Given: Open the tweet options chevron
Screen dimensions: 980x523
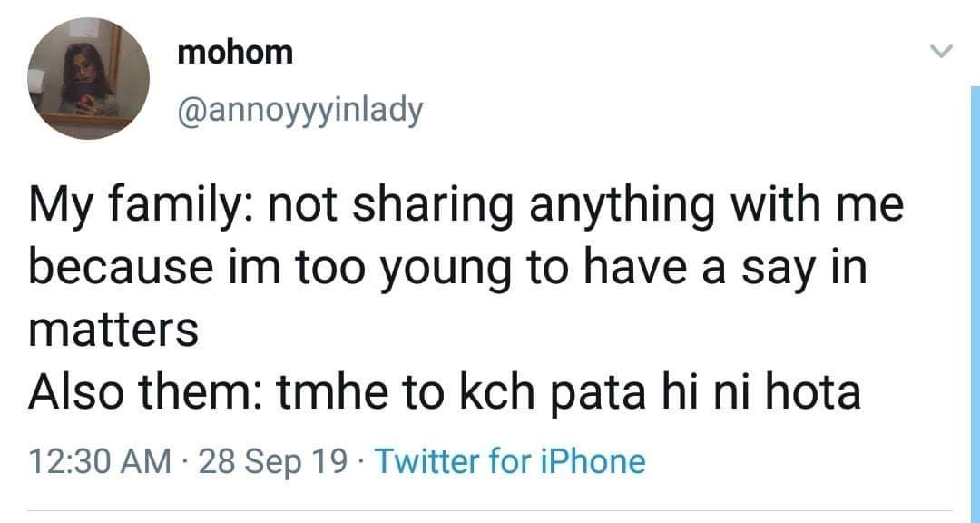Looking at the screenshot, I should [944, 54].
